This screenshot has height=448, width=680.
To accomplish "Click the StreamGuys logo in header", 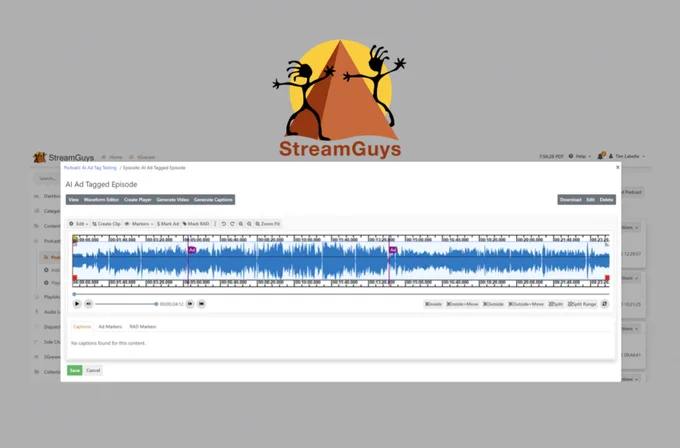I will (x=64, y=157).
